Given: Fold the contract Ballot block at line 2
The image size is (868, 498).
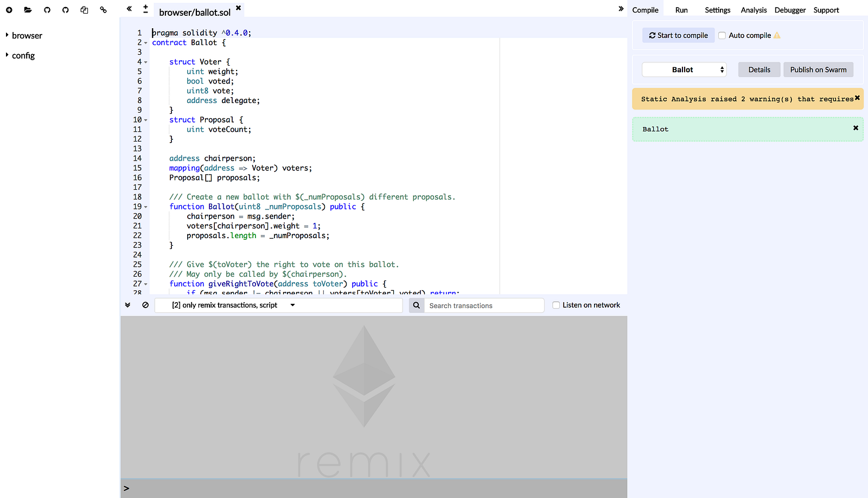Looking at the screenshot, I should 146,43.
